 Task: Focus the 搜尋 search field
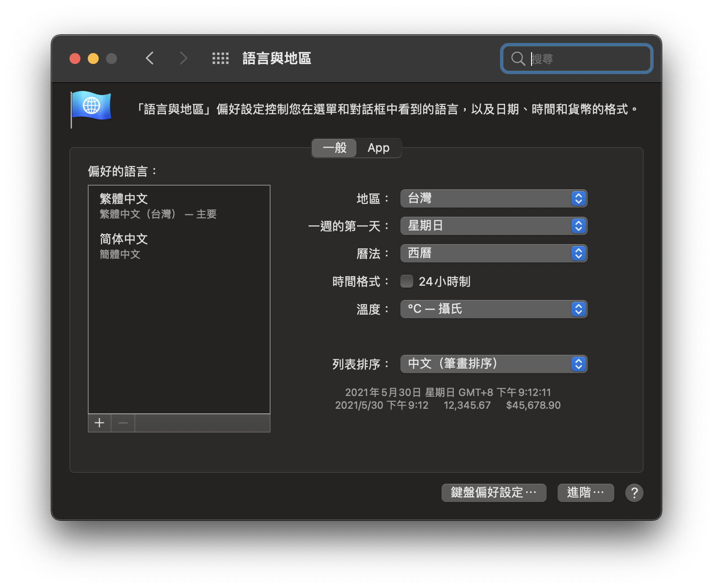[577, 59]
